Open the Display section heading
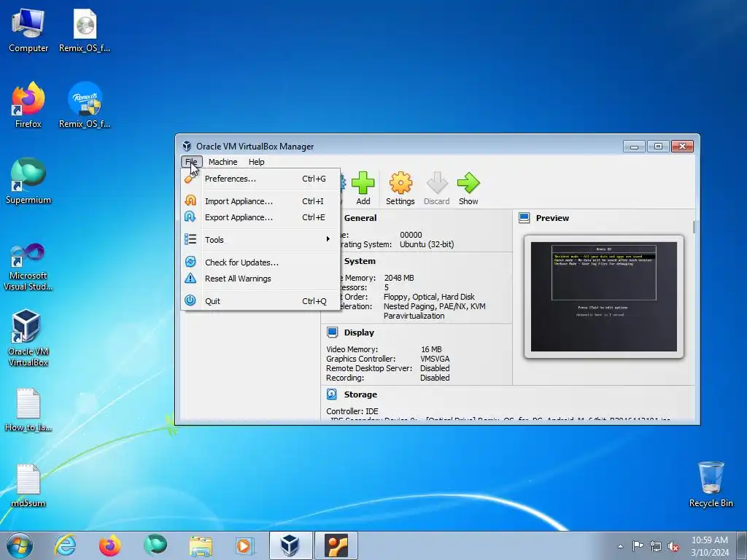This screenshot has height=560, width=747. point(359,332)
